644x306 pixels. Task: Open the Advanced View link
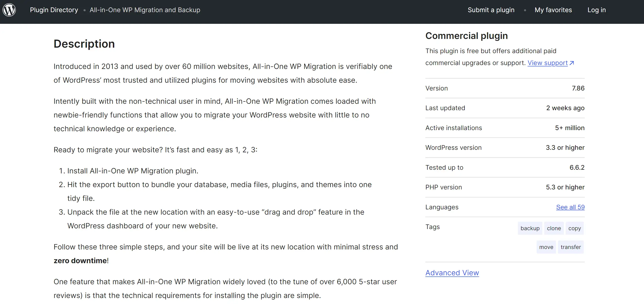[452, 273]
